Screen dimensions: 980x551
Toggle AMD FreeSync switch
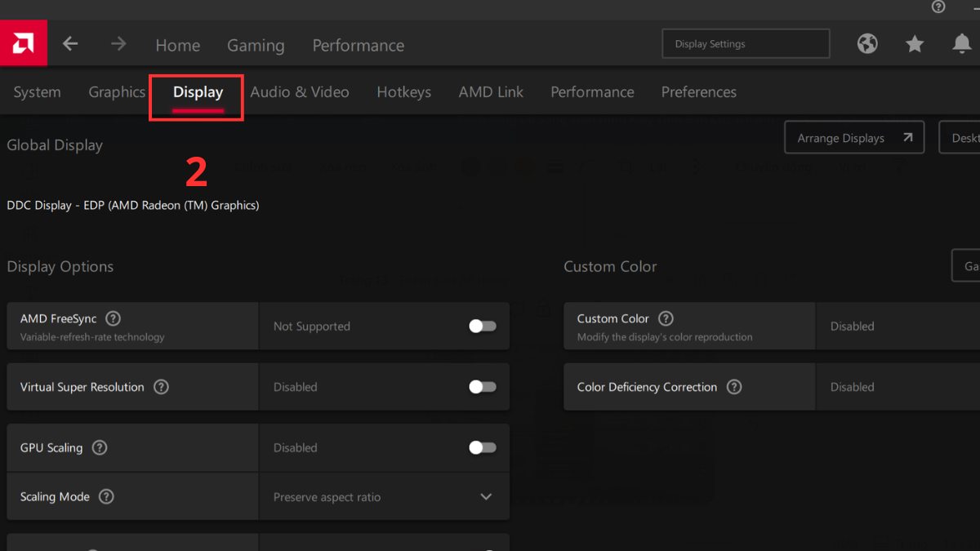pyautogui.click(x=482, y=326)
